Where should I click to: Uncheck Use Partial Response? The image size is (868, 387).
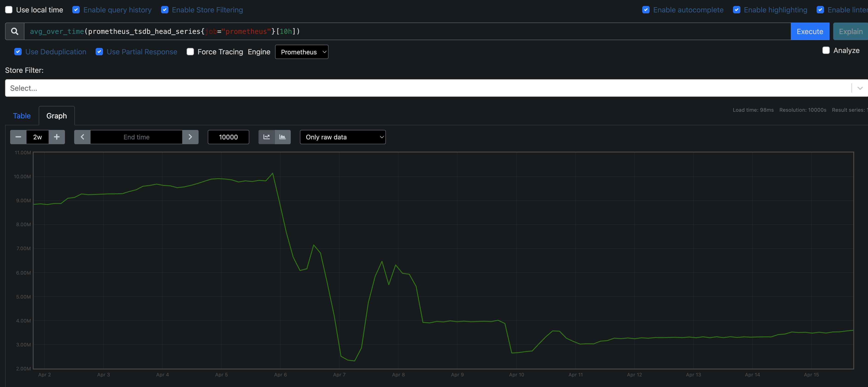(100, 52)
